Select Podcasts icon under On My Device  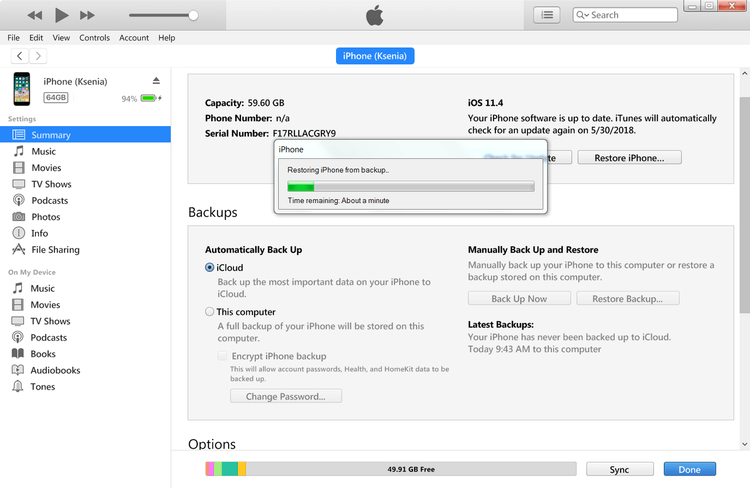18,337
